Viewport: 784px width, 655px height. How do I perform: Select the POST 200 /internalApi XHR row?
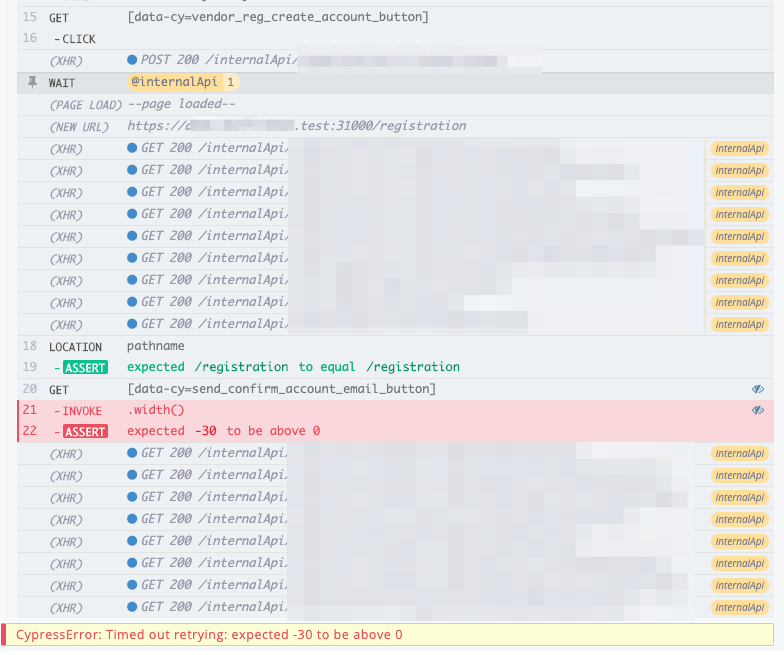coord(395,60)
